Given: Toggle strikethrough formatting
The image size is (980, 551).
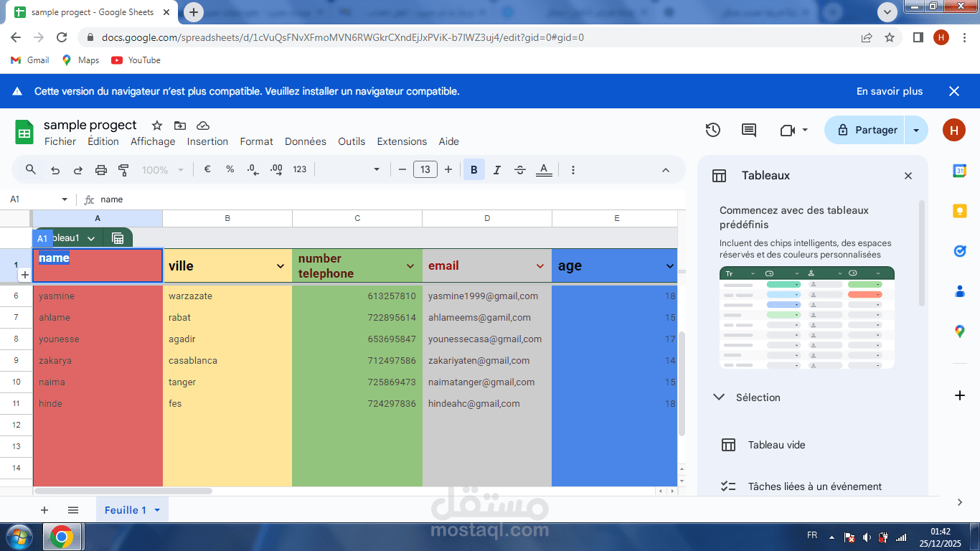Looking at the screenshot, I should pos(519,169).
